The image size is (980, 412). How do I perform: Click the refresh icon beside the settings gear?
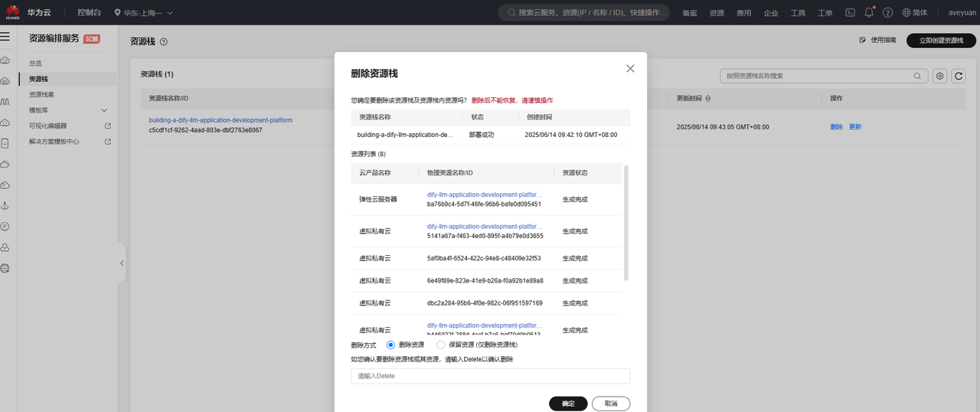(958, 76)
